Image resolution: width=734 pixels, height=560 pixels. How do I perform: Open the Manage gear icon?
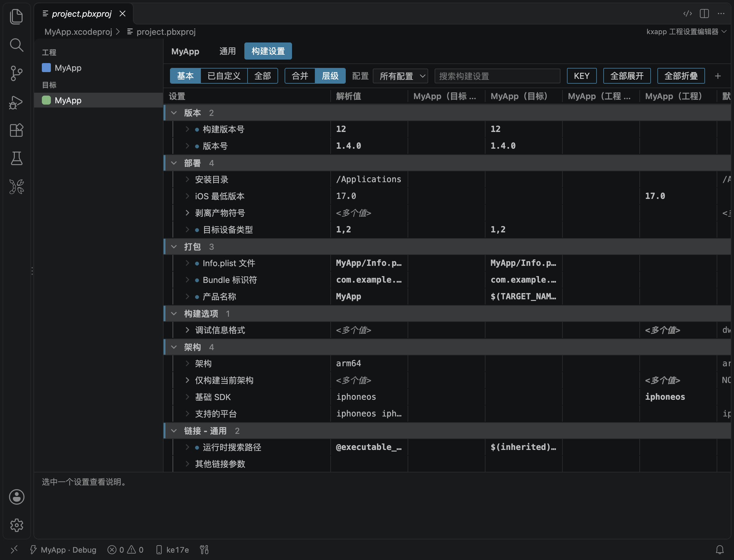[16, 525]
